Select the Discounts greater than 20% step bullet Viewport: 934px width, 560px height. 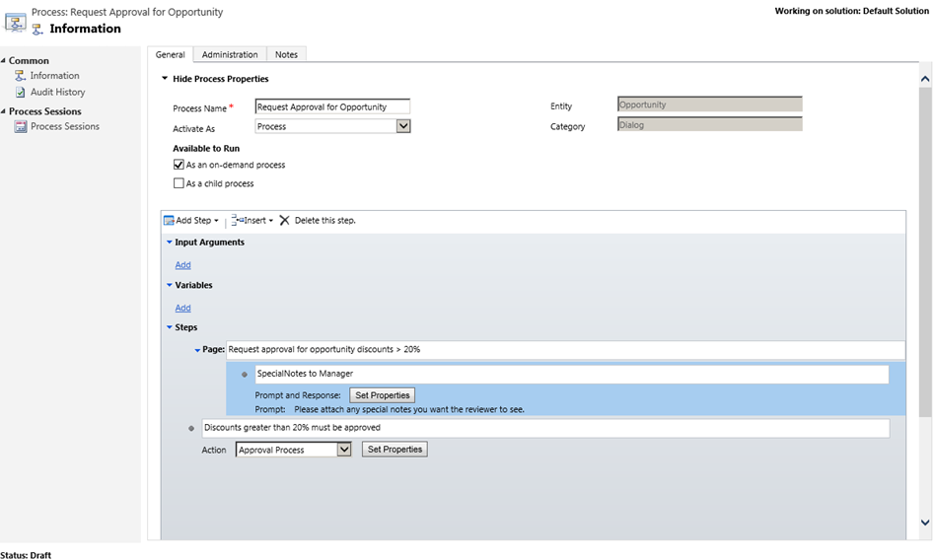(x=191, y=428)
